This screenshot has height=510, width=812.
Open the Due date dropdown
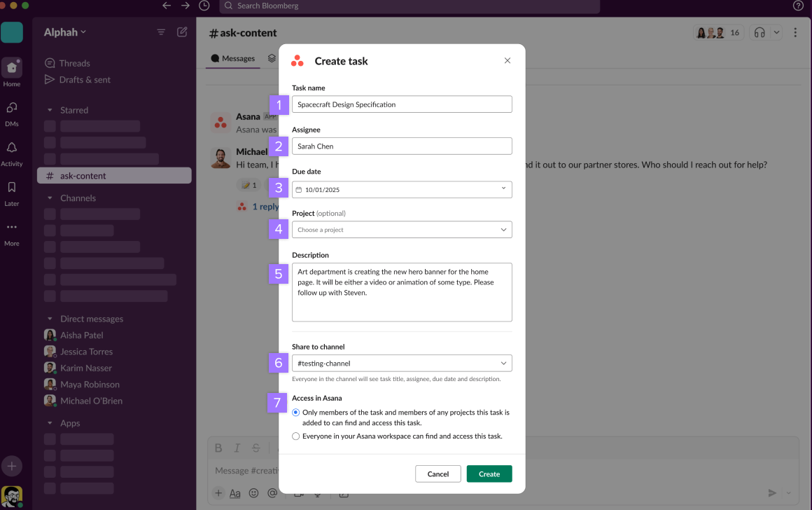(402, 189)
